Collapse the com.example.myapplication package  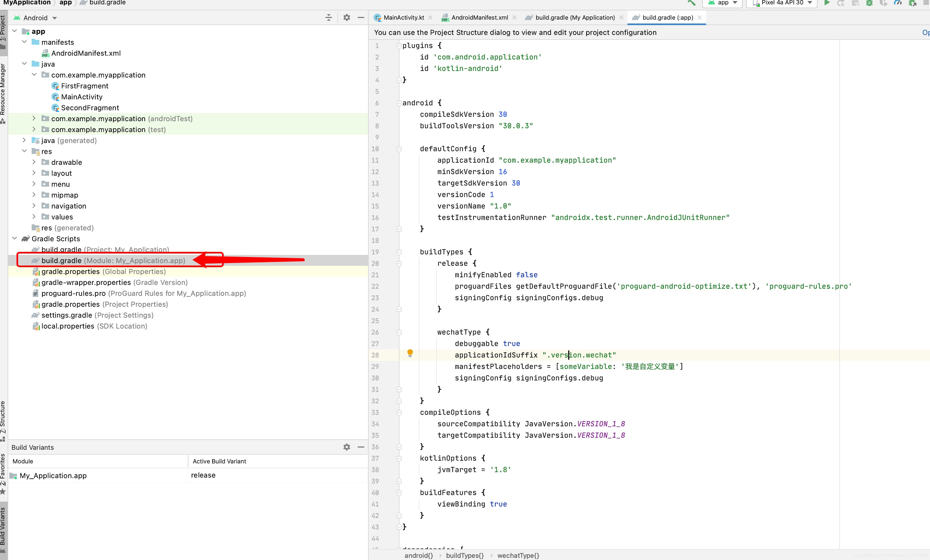click(34, 75)
